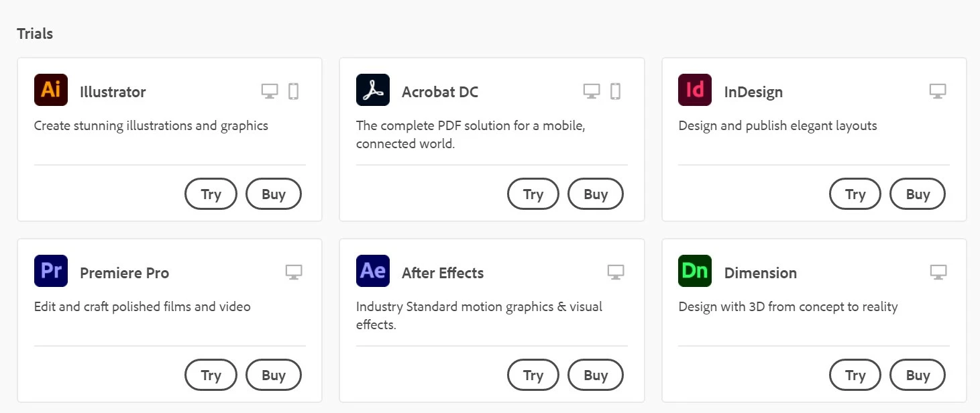
Task: Click the After Effects Ae app icon
Action: click(x=373, y=271)
